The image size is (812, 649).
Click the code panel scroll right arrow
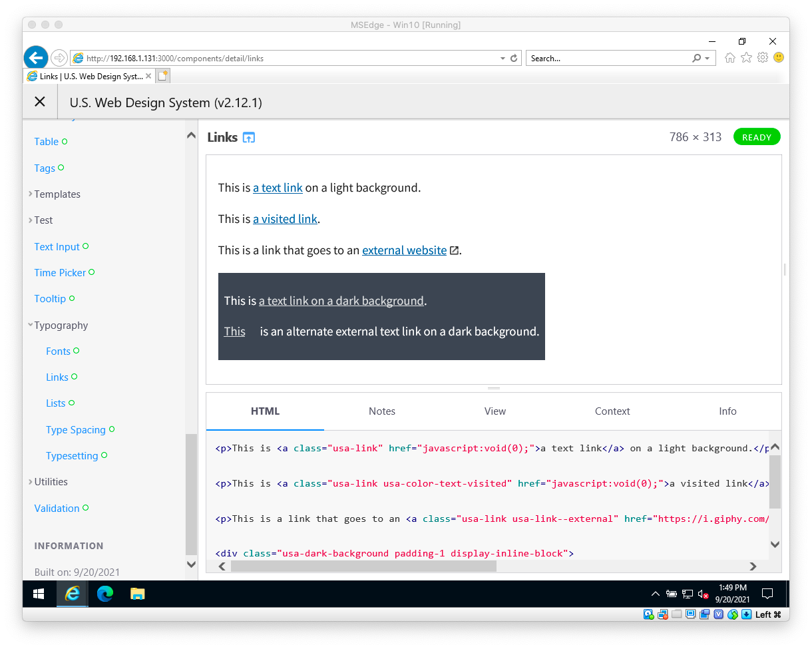(753, 566)
